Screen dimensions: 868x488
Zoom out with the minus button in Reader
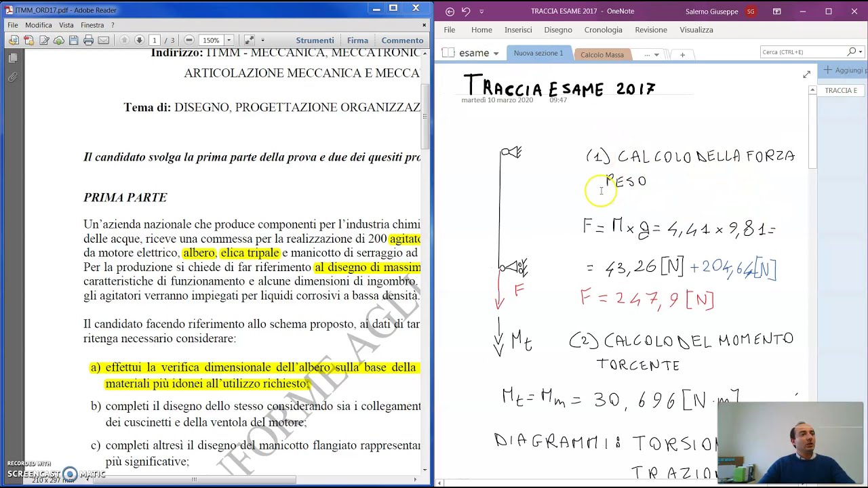189,40
